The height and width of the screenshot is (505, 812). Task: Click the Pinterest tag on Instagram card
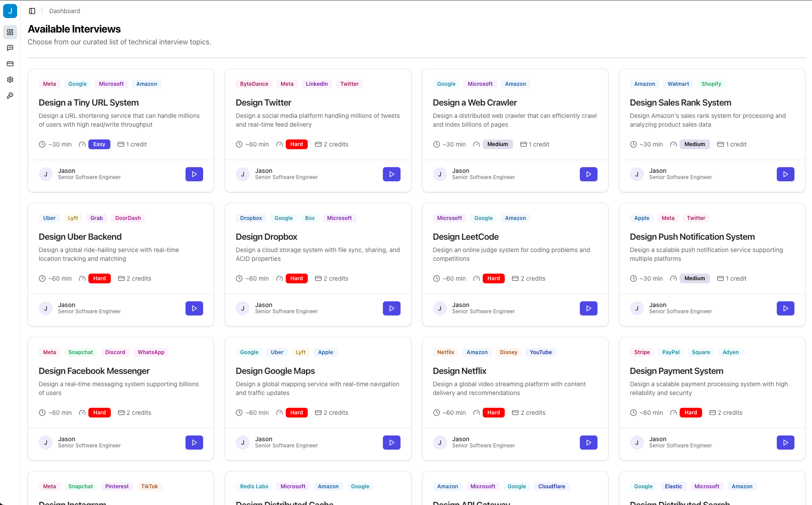point(117,487)
